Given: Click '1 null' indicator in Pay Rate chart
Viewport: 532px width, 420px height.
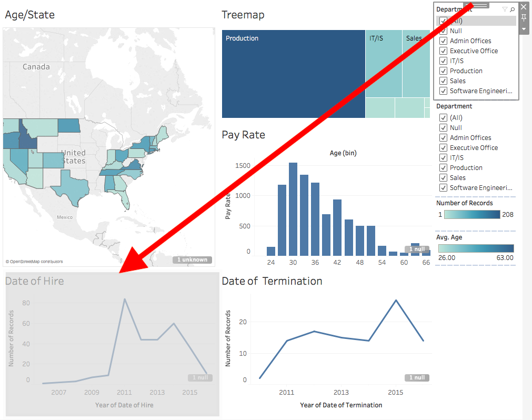Looking at the screenshot, I should pos(417,249).
